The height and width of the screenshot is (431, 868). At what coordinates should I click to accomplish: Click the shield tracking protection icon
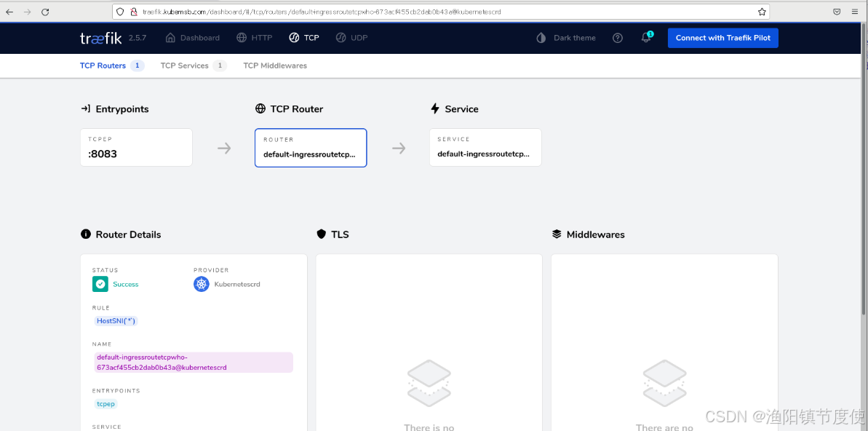(120, 12)
